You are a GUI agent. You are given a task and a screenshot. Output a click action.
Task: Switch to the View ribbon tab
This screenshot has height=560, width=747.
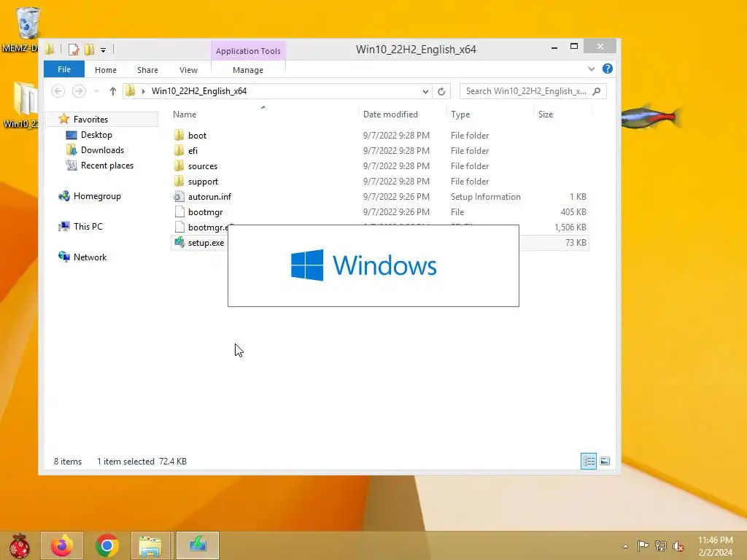point(189,70)
